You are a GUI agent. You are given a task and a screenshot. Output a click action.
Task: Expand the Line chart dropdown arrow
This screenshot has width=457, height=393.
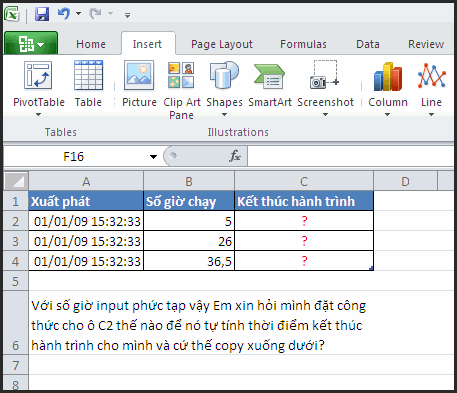pos(431,115)
